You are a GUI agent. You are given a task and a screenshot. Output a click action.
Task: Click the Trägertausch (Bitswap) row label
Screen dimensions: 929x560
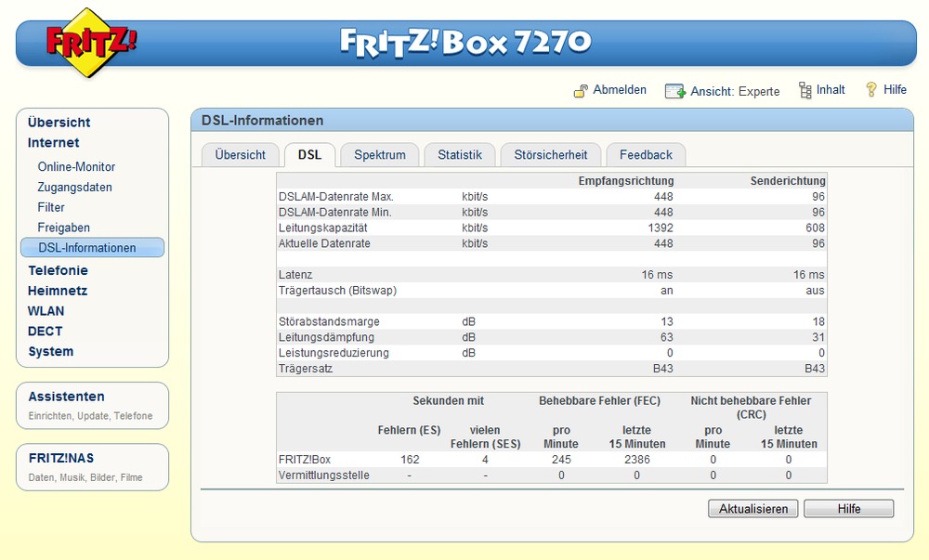338,290
